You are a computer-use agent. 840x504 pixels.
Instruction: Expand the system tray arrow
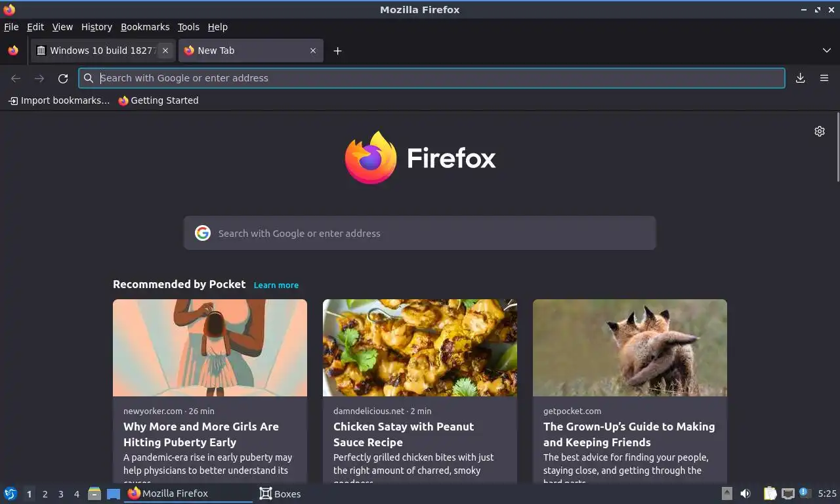click(x=726, y=493)
